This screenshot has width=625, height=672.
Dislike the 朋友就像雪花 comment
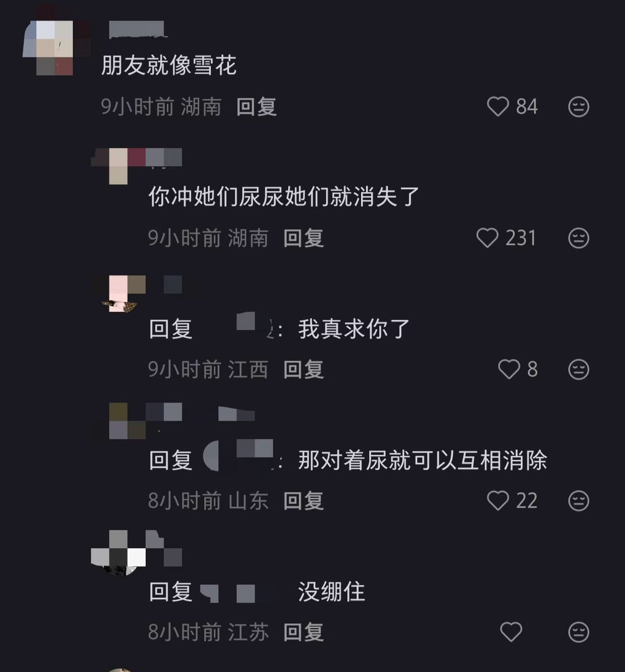[579, 107]
